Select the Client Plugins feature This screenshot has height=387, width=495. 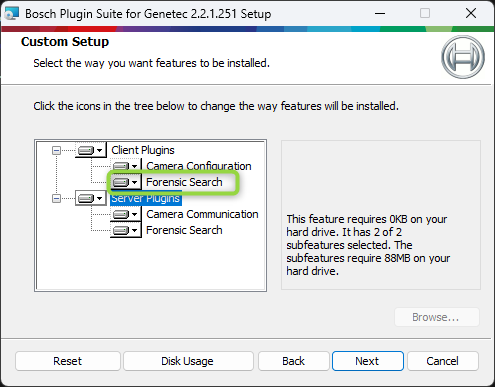[x=143, y=150]
